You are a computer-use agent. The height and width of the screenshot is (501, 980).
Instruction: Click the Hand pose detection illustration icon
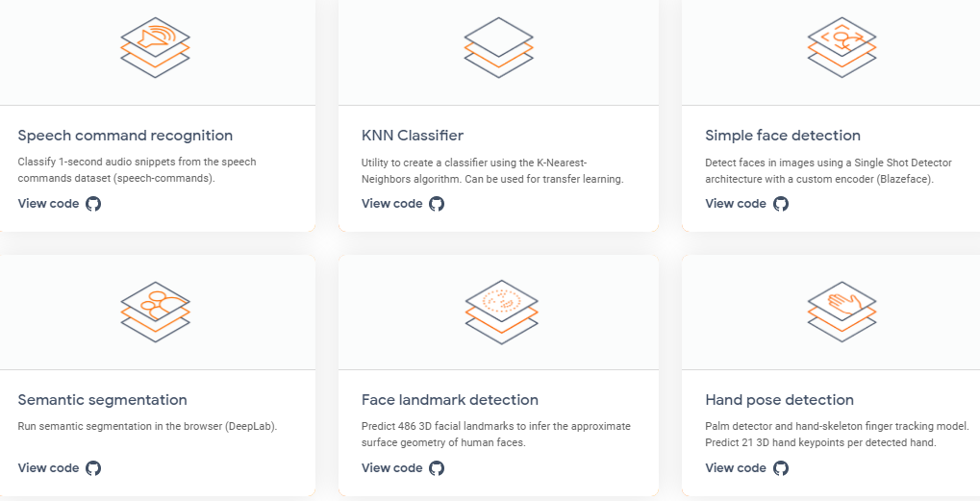[842, 312]
